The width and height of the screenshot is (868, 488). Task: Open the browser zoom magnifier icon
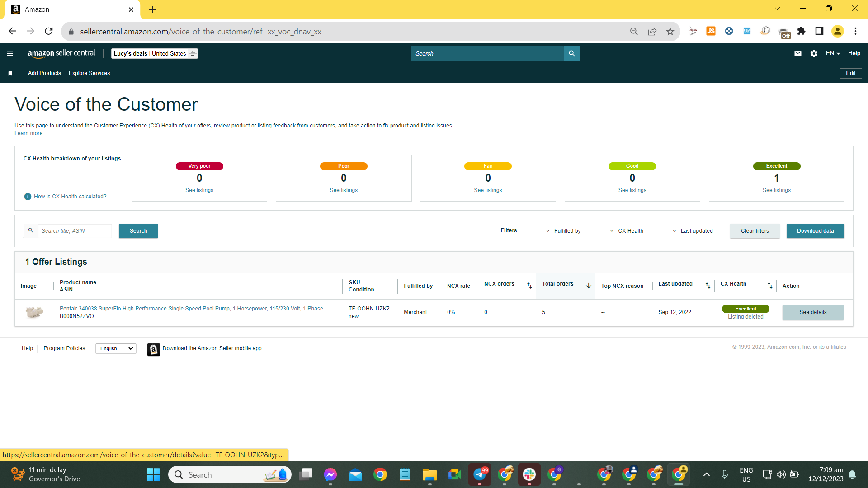[x=634, y=31]
